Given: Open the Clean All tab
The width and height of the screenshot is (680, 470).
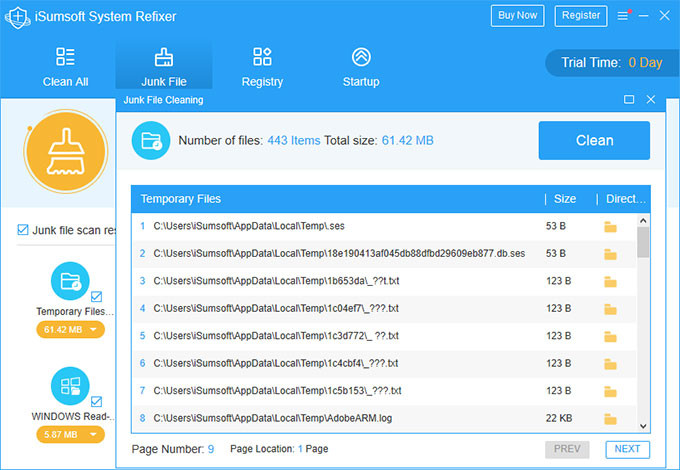Looking at the screenshot, I should (65, 67).
